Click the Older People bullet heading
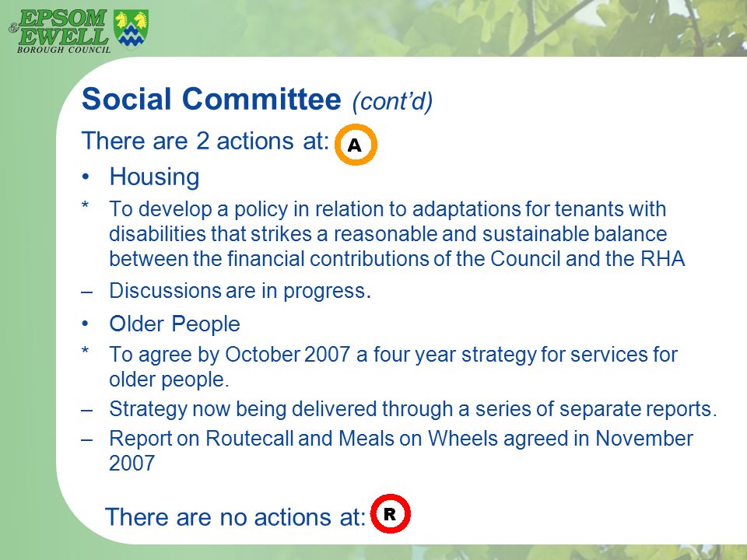 pyautogui.click(x=174, y=324)
